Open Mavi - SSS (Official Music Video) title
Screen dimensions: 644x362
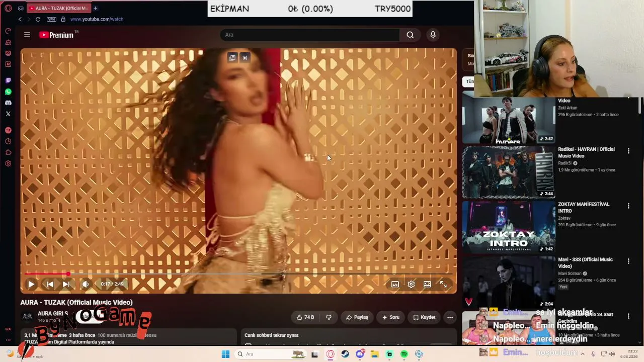point(585,262)
